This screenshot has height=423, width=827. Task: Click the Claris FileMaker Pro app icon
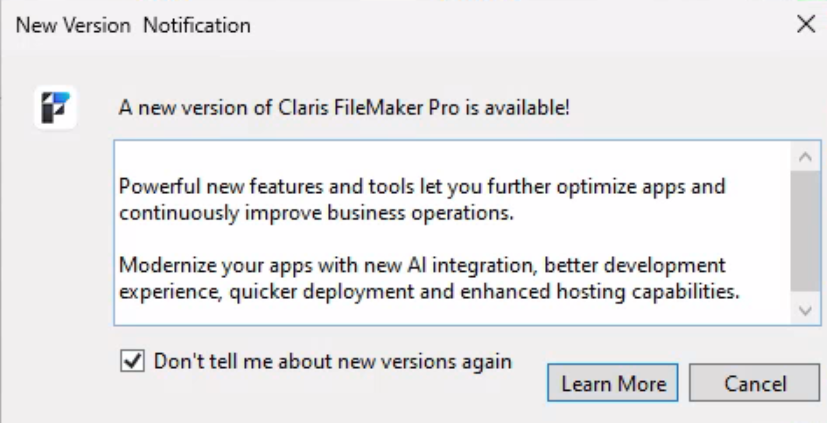[55, 108]
